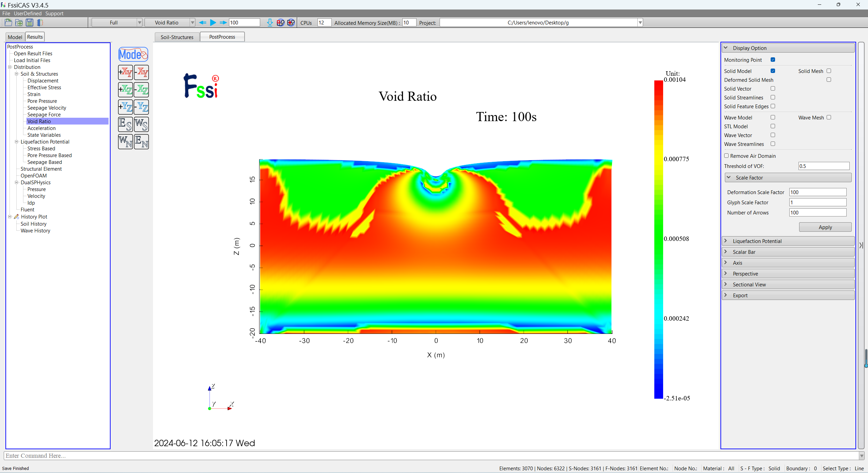Enable Wave Mesh checkbox
Screen dimensions: 868x473
(x=829, y=117)
